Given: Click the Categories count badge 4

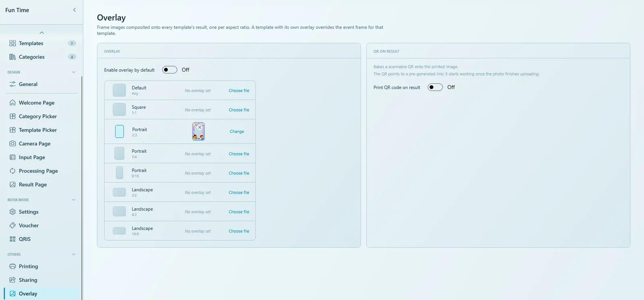Looking at the screenshot, I should 72,57.
